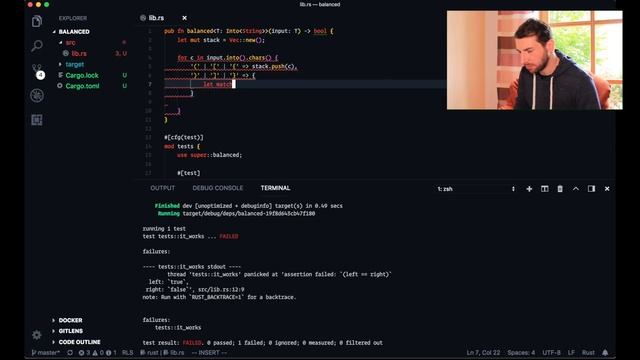Switch to the TERMINAL panel tab
640x360 pixels.
click(x=276, y=188)
